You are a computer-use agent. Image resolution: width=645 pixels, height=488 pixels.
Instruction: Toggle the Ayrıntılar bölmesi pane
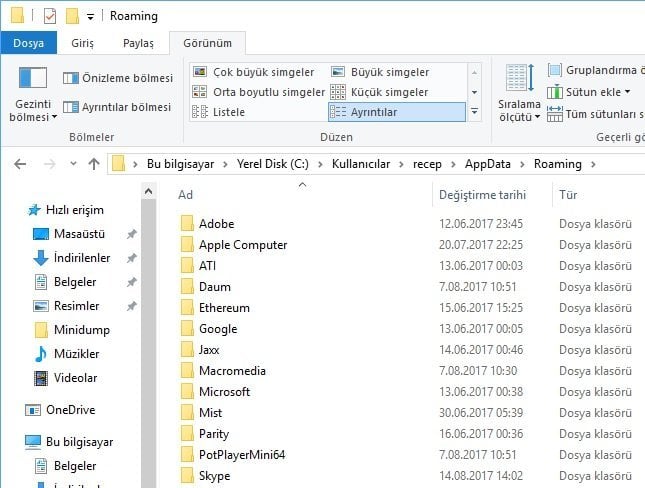click(x=117, y=107)
